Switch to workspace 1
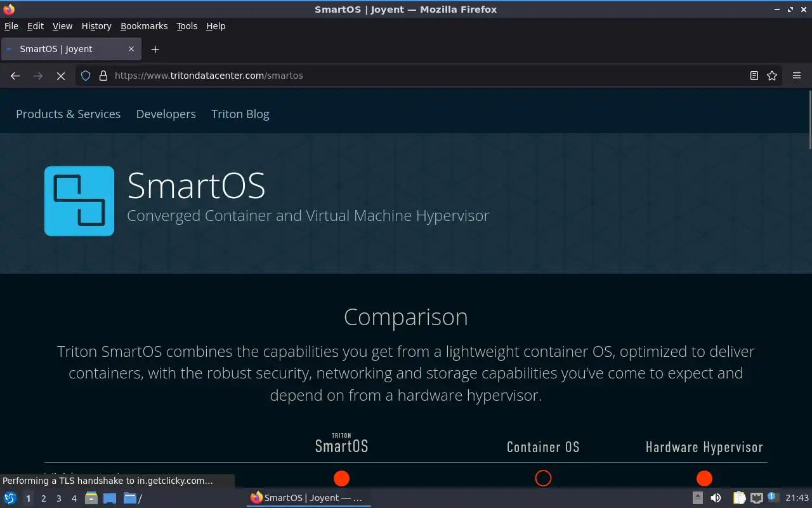812x508 pixels. (x=28, y=498)
